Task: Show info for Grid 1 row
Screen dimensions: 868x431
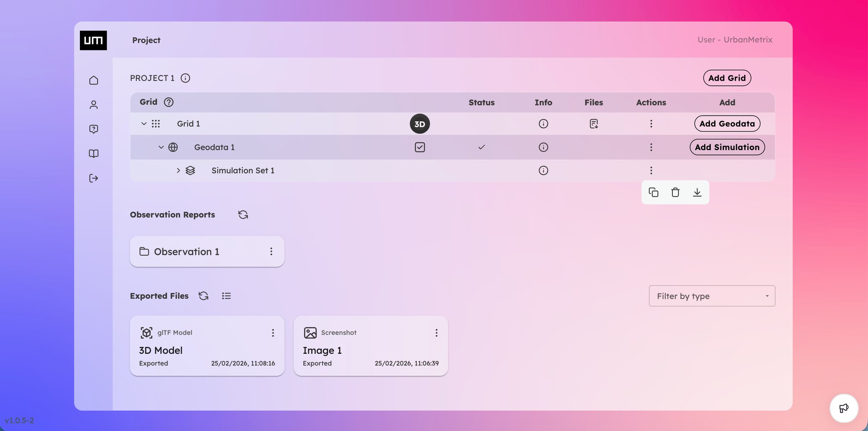Action: click(x=543, y=124)
